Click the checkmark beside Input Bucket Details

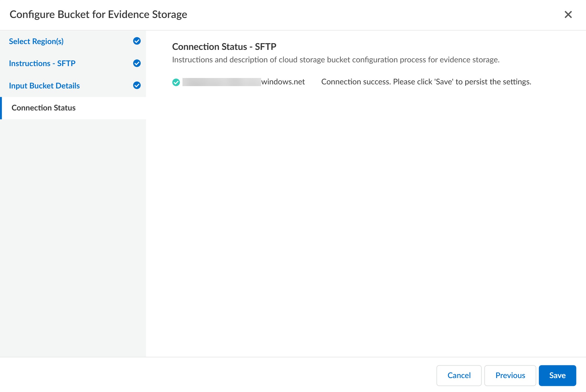pyautogui.click(x=137, y=85)
